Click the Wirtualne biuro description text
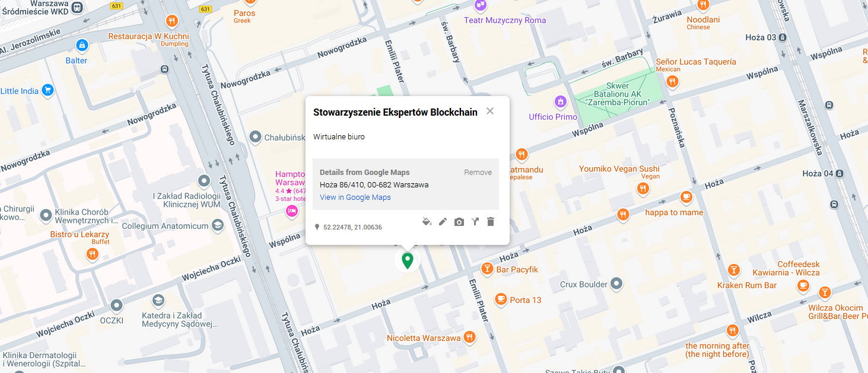This screenshot has width=868, height=373. pyautogui.click(x=339, y=137)
